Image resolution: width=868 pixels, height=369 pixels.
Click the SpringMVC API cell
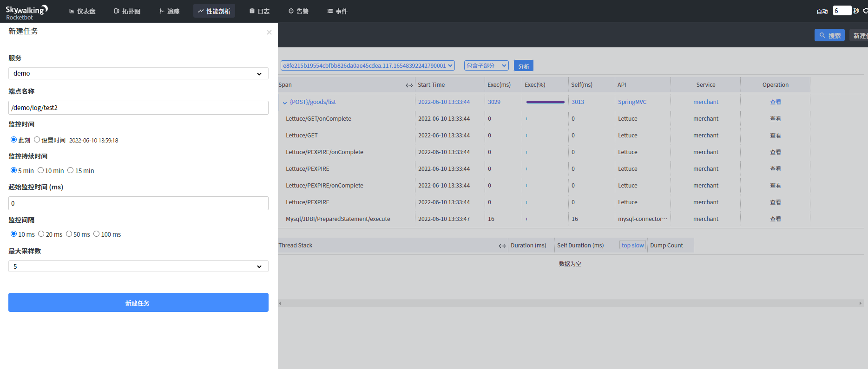(x=632, y=102)
